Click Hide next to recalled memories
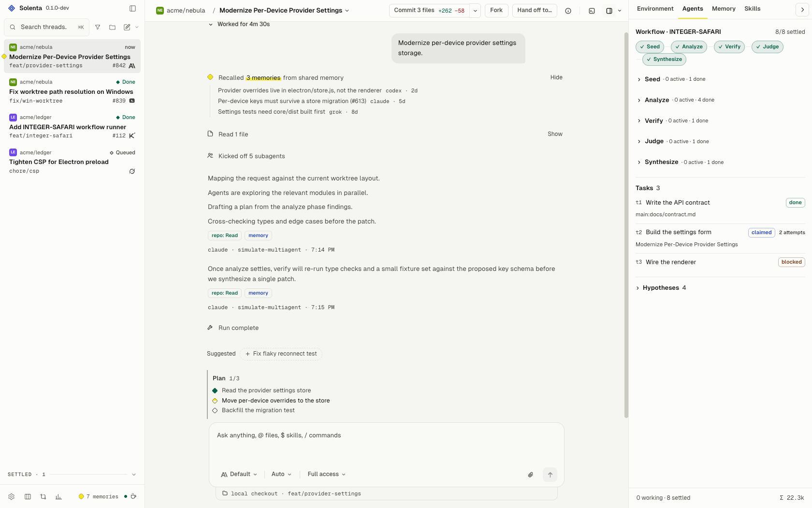This screenshot has width=812, height=508. (556, 77)
